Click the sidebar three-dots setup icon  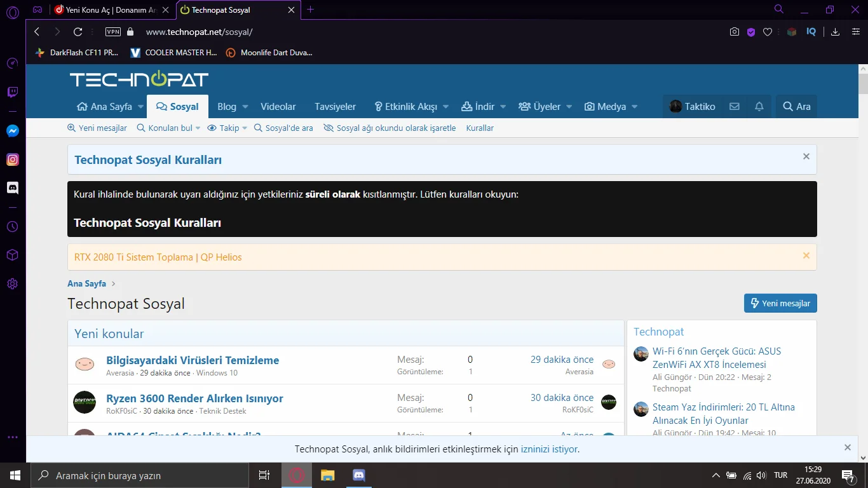(12, 437)
